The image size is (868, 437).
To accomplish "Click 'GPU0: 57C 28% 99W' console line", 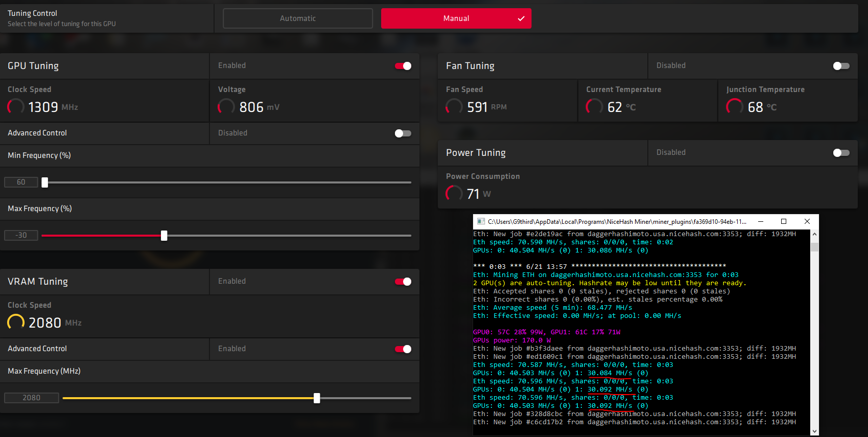I will click(x=547, y=332).
